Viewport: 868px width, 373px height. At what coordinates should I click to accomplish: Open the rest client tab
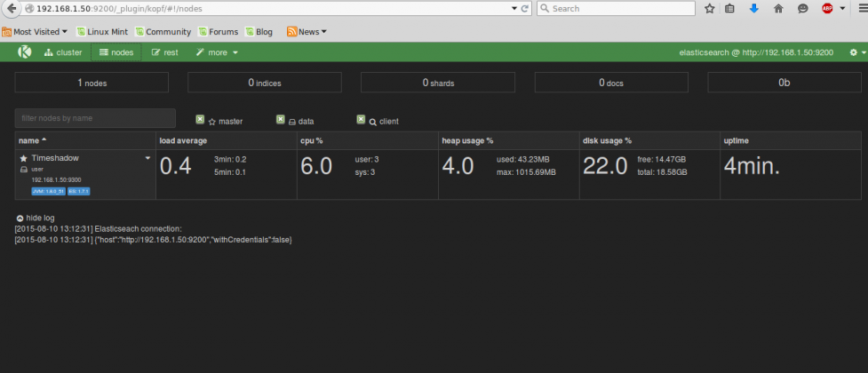(x=165, y=52)
